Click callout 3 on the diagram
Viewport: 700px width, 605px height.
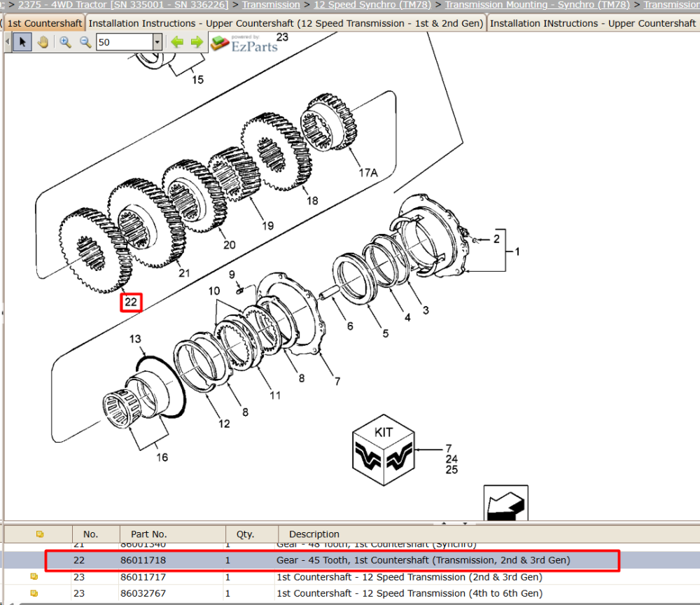click(426, 310)
